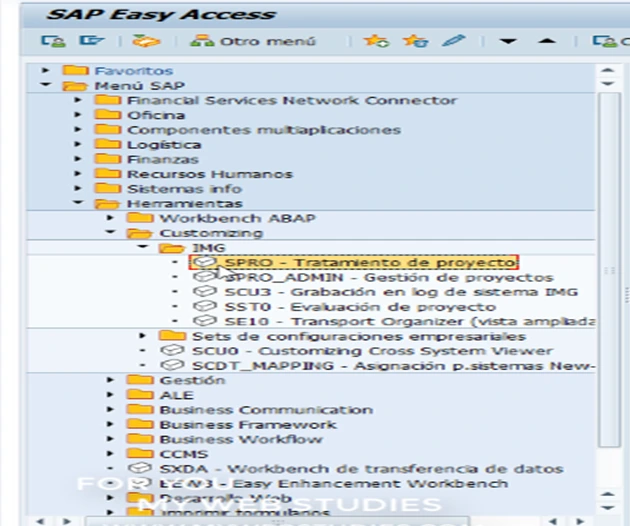Image resolution: width=630 pixels, height=526 pixels.
Task: Click the User menu toolbar icon
Action: click(53, 41)
